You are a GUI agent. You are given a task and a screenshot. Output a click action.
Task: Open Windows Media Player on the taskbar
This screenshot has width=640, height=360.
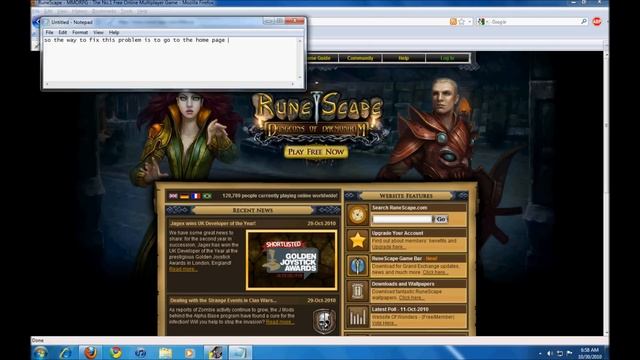[190, 353]
